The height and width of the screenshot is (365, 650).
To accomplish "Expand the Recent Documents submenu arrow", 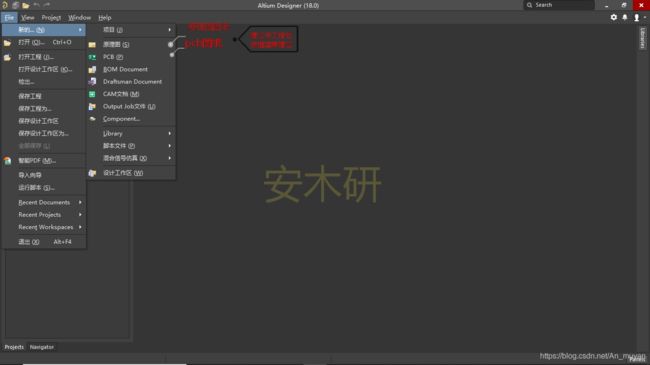I will [x=80, y=202].
